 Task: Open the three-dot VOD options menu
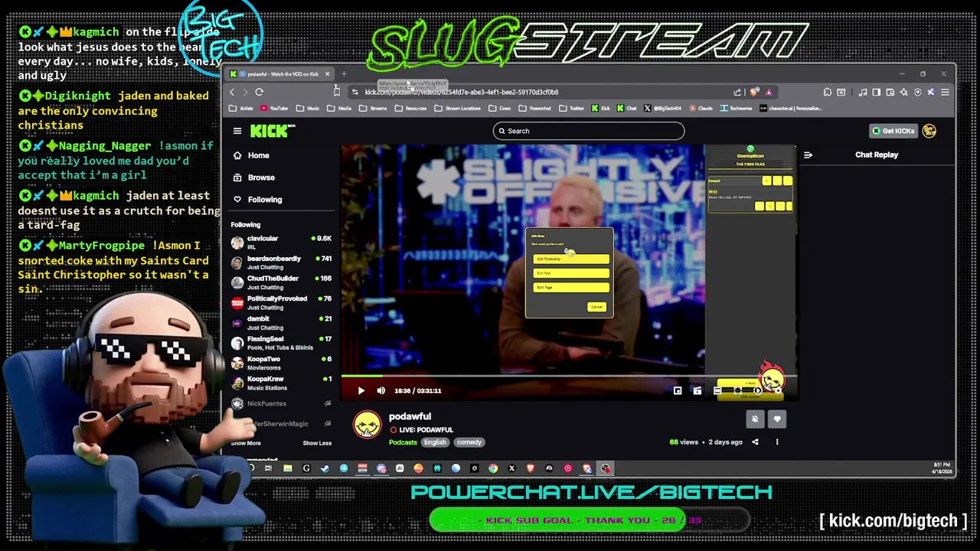[777, 442]
